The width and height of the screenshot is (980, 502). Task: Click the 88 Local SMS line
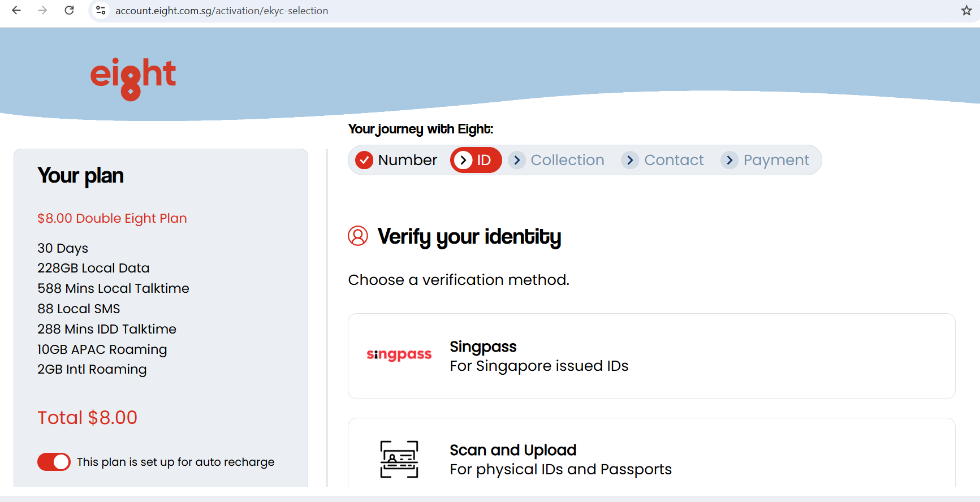[79, 309]
